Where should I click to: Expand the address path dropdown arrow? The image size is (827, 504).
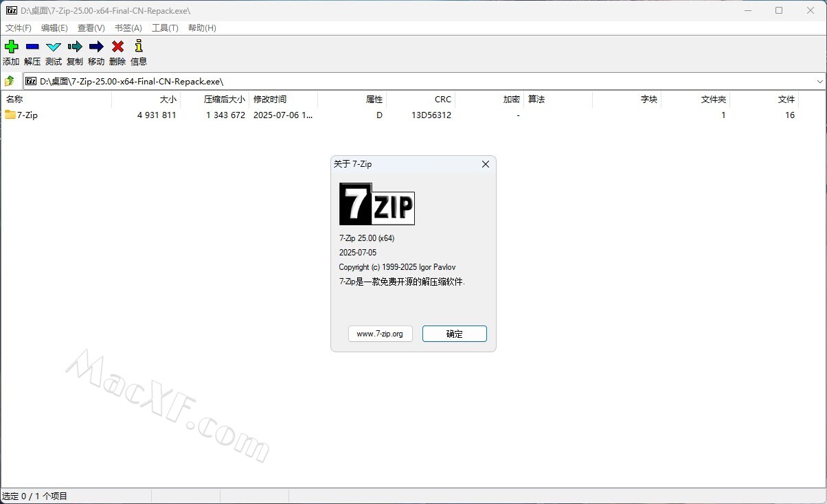click(820, 81)
